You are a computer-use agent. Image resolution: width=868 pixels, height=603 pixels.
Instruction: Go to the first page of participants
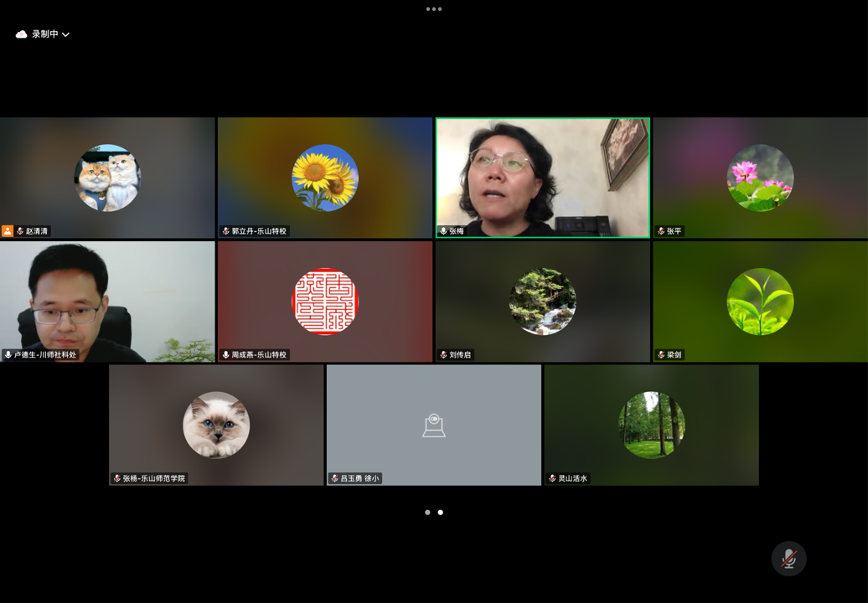pos(427,512)
